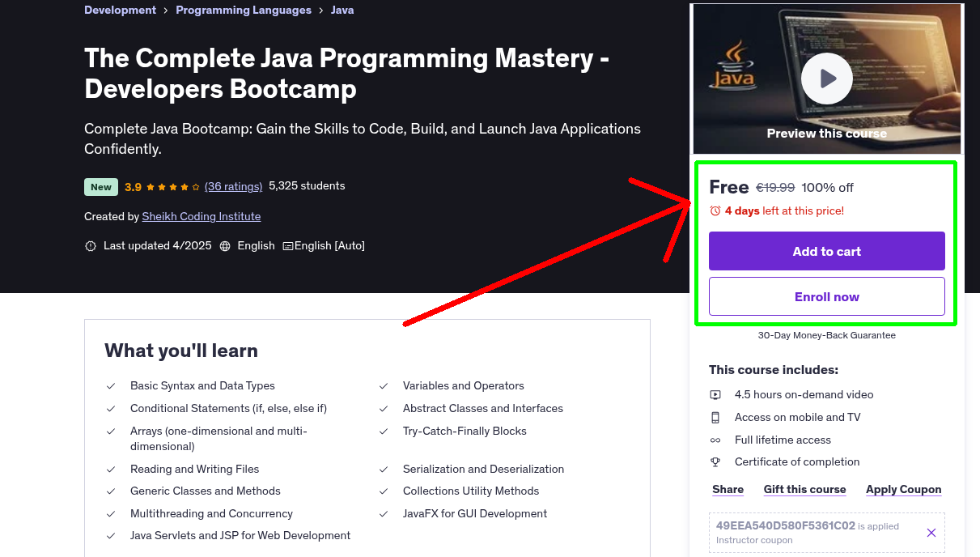Viewport: 980px width, 557px height.
Task: Click the star rating icons
Action: 173,187
